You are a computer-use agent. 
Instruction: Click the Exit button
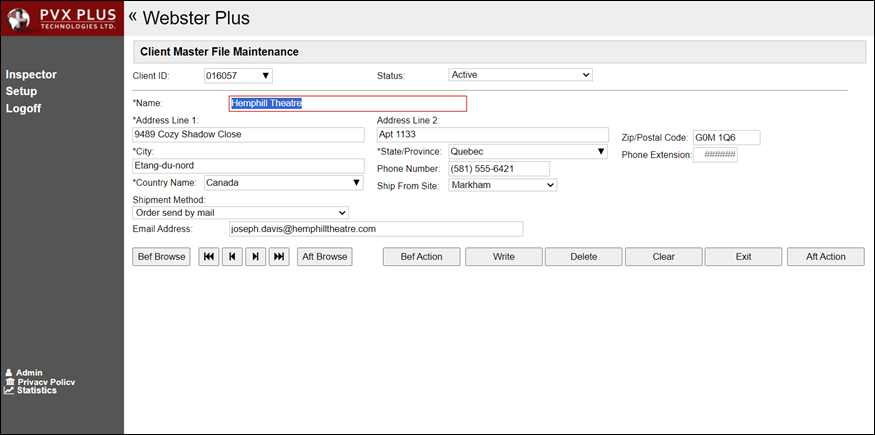pos(743,257)
